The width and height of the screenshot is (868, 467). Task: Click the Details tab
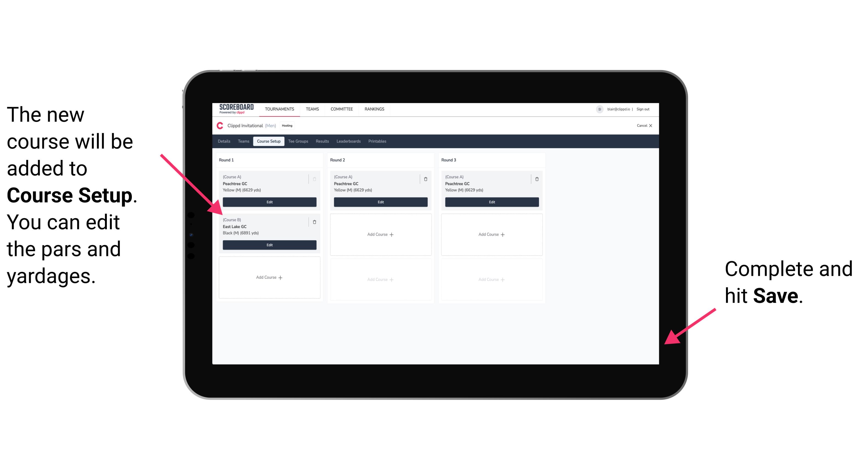(225, 141)
